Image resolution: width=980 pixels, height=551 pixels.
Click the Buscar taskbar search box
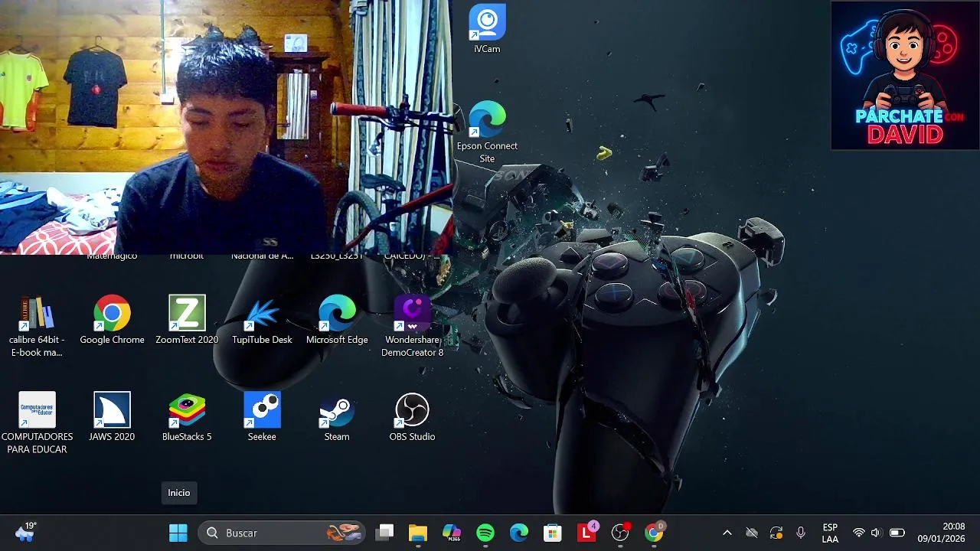point(282,533)
